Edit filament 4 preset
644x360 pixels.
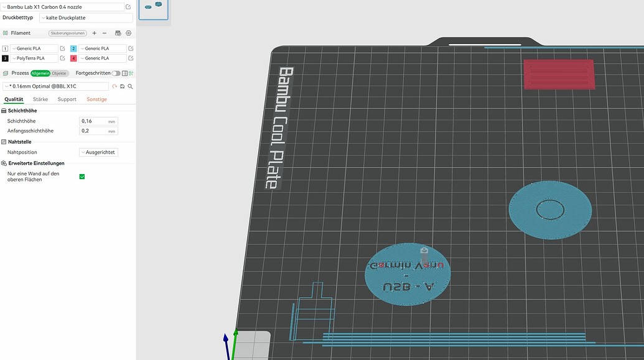tap(131, 58)
